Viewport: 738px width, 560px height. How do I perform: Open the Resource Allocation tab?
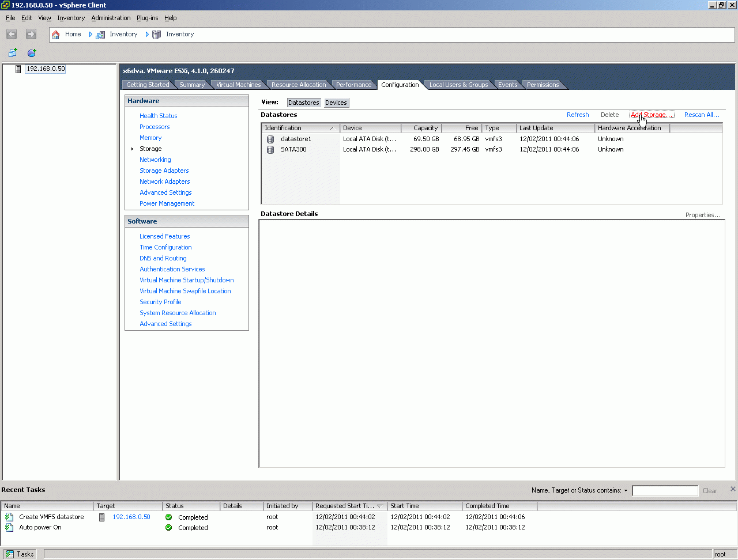(299, 85)
